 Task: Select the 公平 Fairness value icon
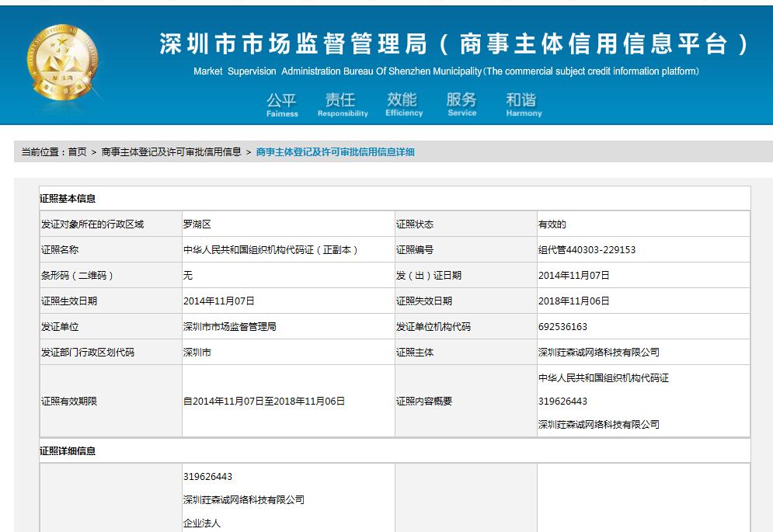282,103
